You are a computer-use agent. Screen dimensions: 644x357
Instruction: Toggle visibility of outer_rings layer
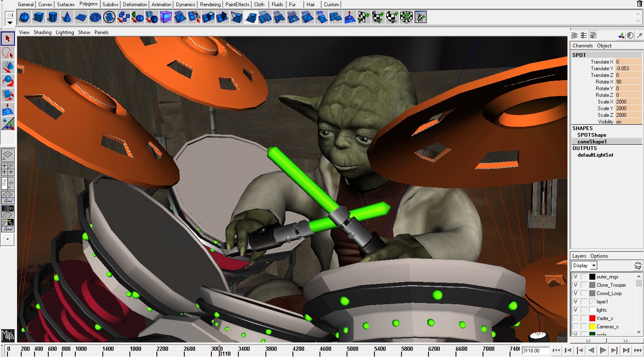[576, 277]
